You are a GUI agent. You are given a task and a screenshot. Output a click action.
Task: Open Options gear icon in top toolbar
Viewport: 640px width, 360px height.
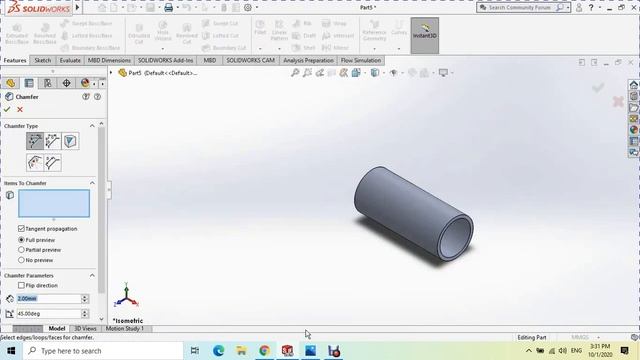[248, 7]
